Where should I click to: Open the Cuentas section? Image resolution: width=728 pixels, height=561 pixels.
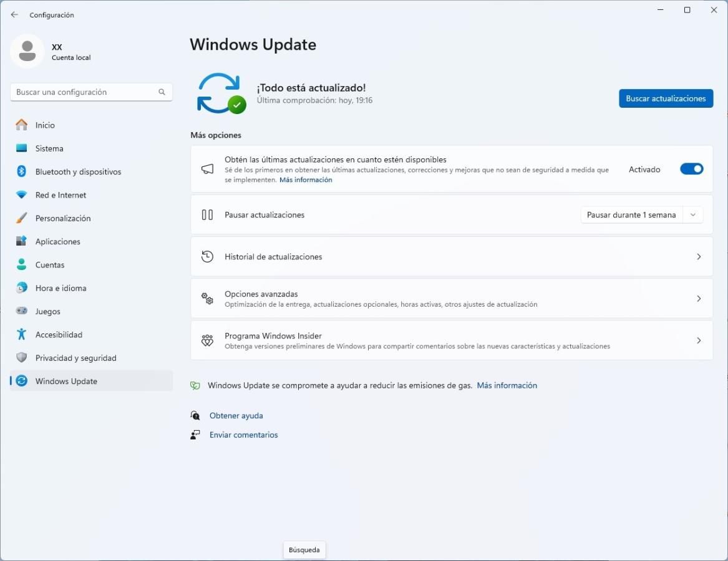coord(91,264)
